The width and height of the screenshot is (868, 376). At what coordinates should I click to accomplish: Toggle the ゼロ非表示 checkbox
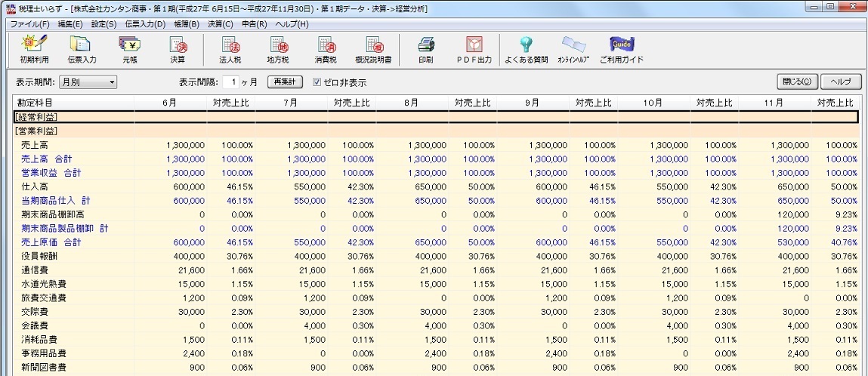(x=317, y=82)
